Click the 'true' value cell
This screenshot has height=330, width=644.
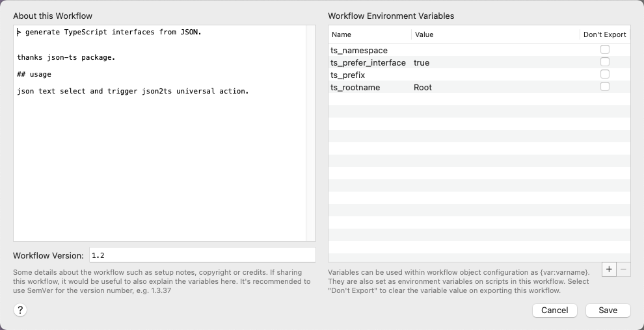tap(422, 63)
